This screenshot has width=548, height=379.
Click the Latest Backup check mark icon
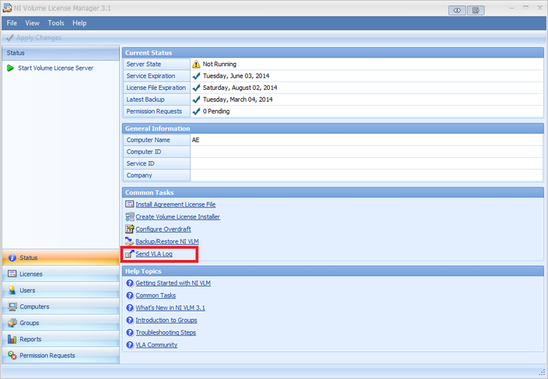point(196,100)
